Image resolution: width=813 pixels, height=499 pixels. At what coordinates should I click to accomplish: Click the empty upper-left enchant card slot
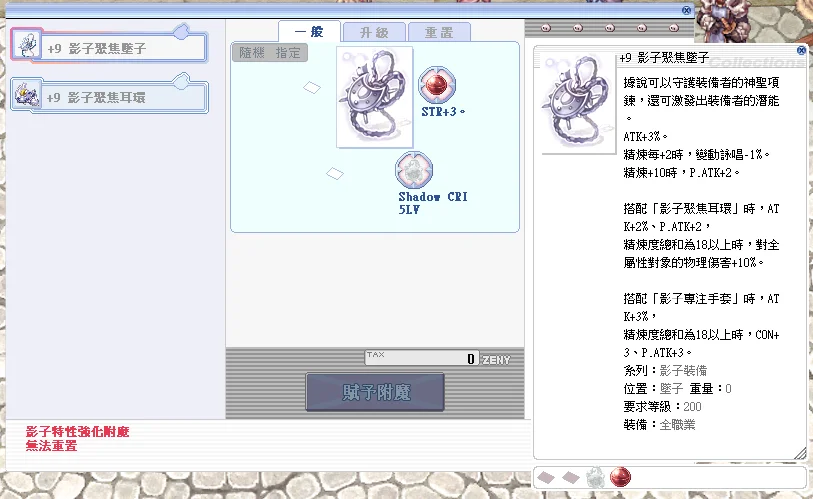312,87
